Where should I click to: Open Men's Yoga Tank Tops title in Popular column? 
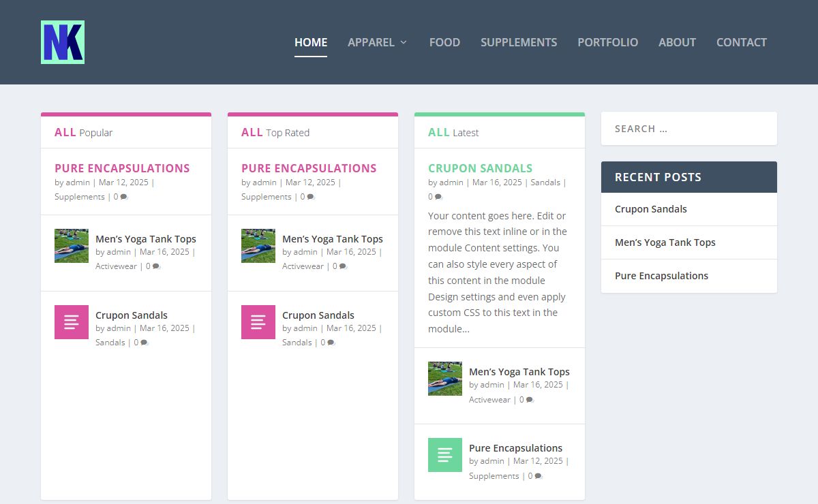[146, 239]
